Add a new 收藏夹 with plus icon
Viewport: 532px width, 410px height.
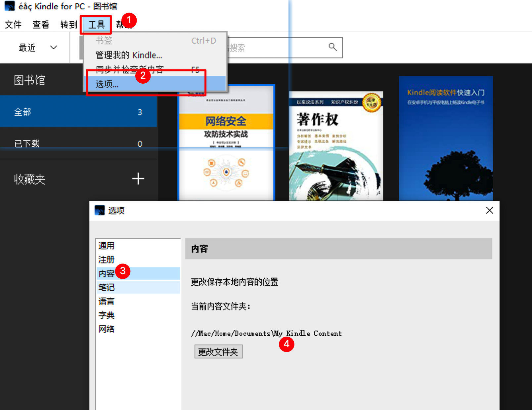(x=138, y=179)
